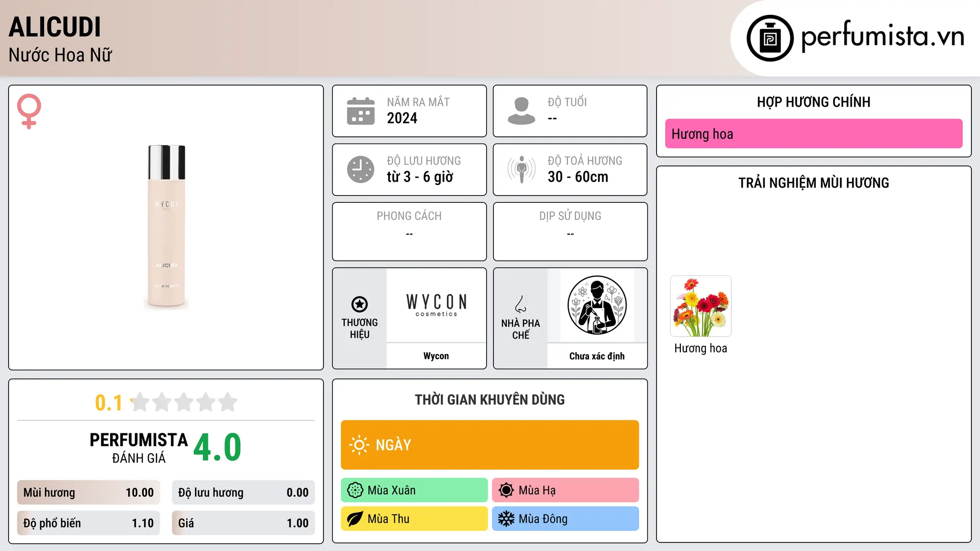Click the perfumista.vn perfume bottle logo icon
The width and height of the screenshot is (980, 551).
(x=770, y=38)
